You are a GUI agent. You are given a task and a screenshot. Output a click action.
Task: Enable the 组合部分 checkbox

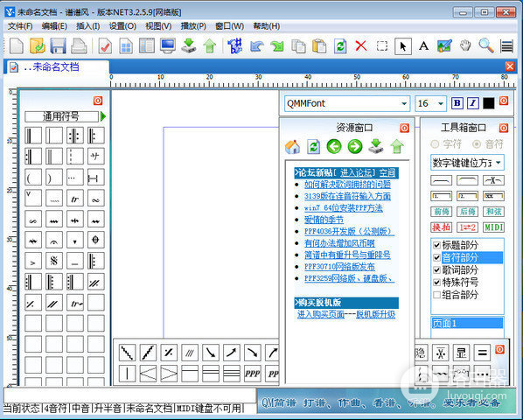click(436, 295)
